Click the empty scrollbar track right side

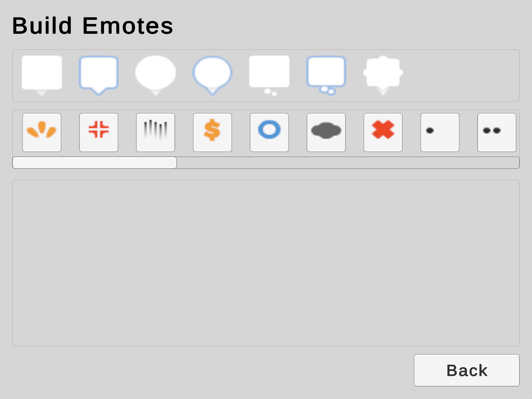point(347,163)
